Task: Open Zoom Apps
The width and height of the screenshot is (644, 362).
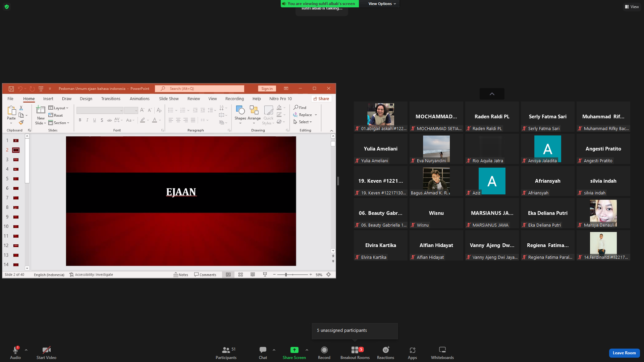Action: tap(412, 353)
